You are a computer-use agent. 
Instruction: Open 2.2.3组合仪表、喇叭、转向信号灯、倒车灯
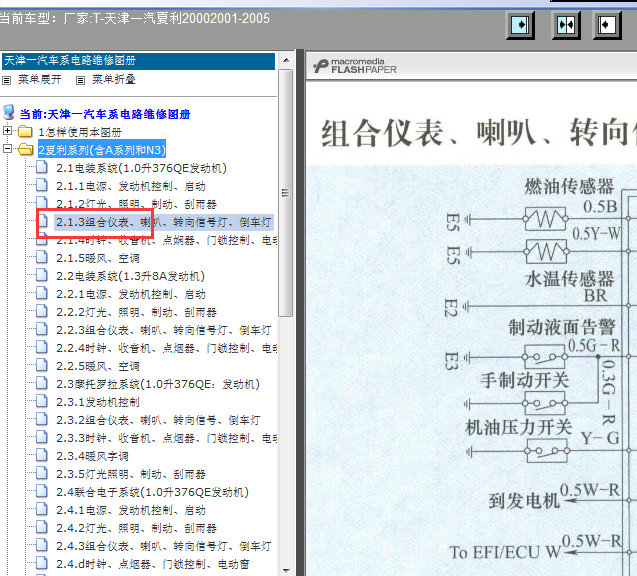(164, 330)
